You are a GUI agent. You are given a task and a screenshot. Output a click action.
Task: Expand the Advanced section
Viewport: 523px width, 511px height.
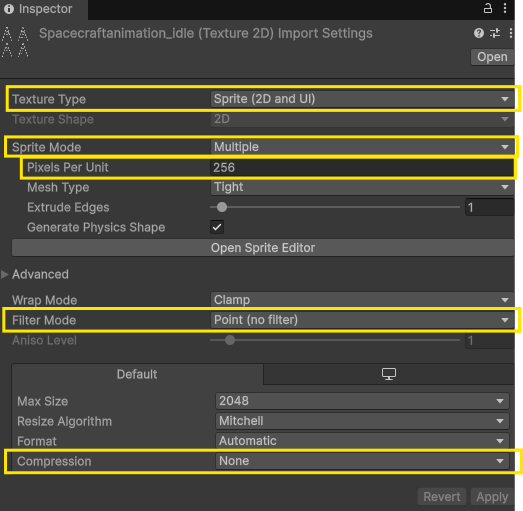(x=5, y=275)
